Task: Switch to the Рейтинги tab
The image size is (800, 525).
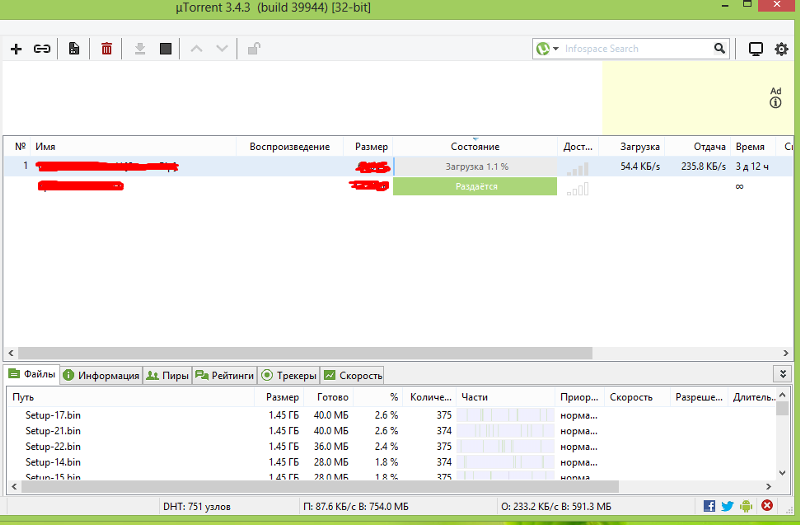Action: tap(224, 376)
